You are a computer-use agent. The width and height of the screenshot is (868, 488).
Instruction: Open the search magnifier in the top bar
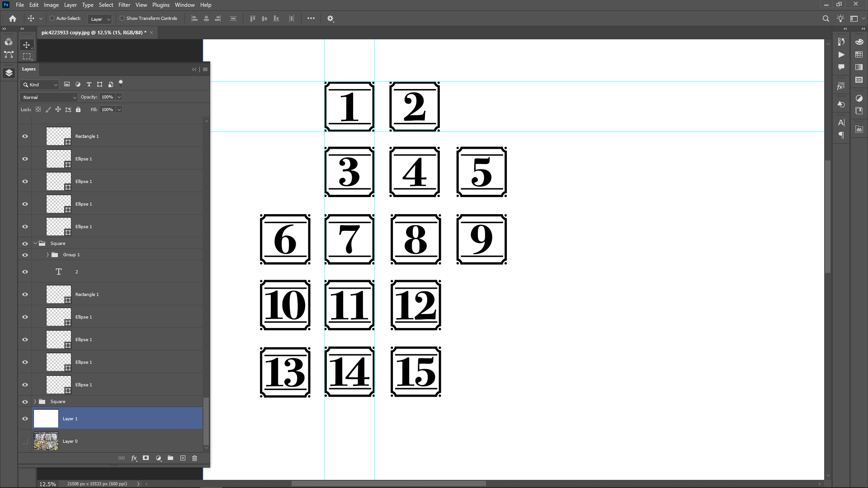(x=826, y=19)
